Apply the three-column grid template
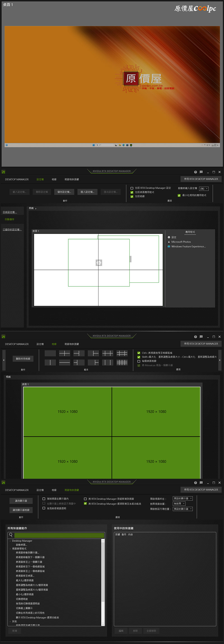 point(108,363)
